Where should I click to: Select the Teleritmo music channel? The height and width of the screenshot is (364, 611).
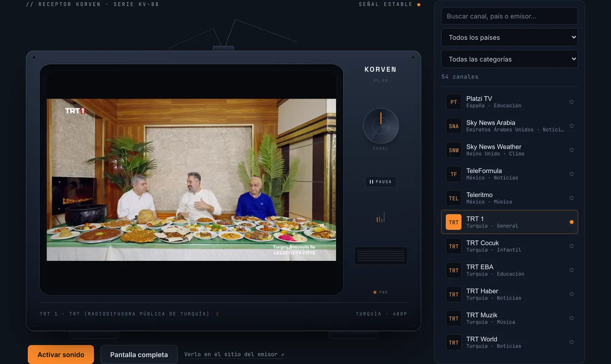coord(510,198)
